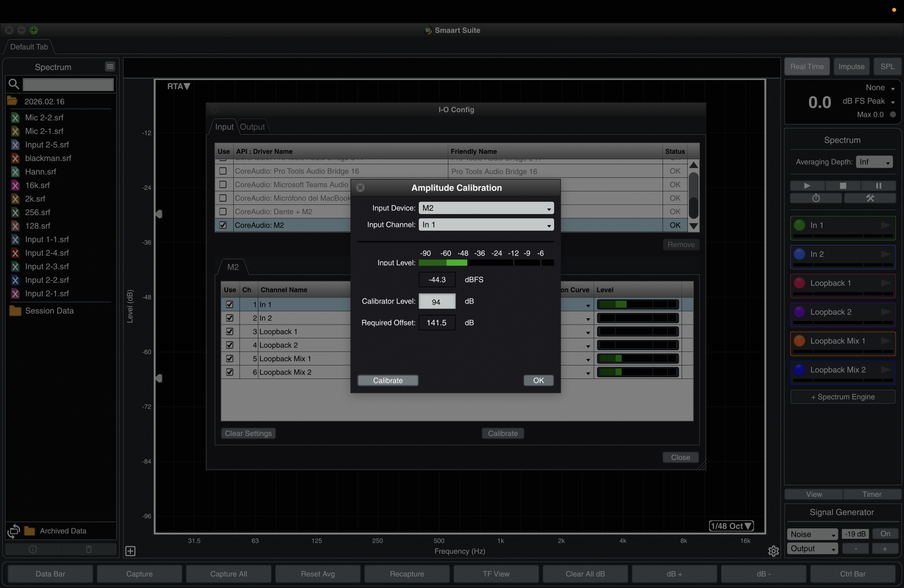Switch to SPL mode
The height and width of the screenshot is (588, 904).
(x=887, y=66)
